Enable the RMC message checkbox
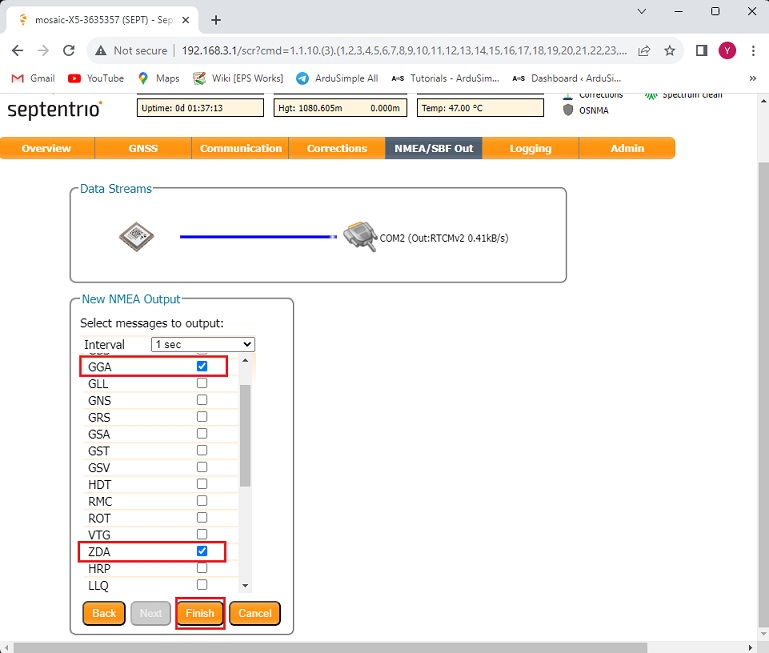Image resolution: width=769 pixels, height=653 pixels. pyautogui.click(x=202, y=501)
